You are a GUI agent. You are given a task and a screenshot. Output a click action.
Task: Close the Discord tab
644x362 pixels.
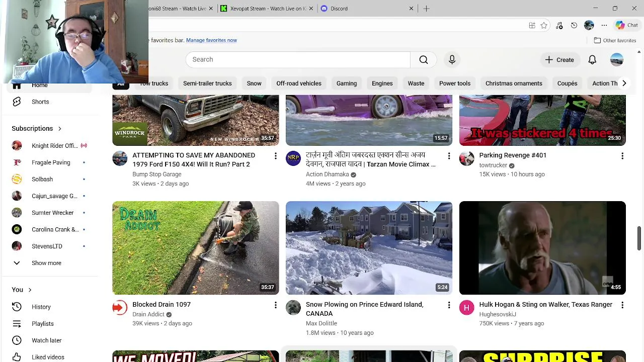411,9
